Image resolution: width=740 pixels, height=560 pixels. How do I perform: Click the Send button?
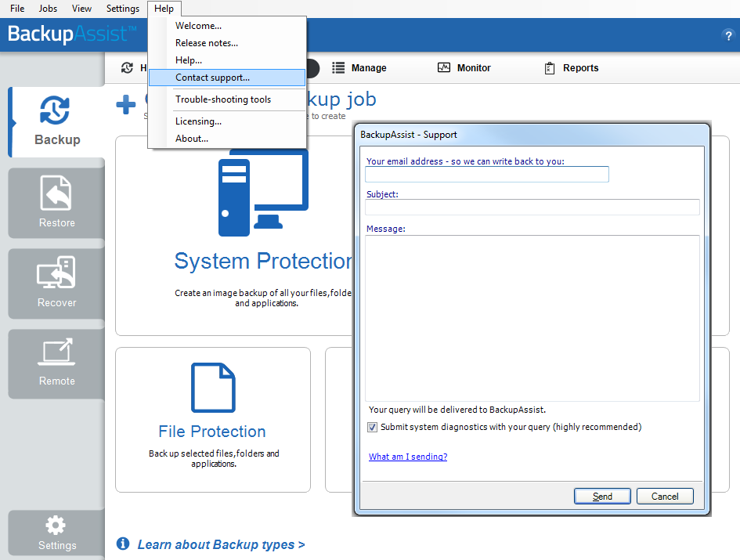pyautogui.click(x=602, y=497)
